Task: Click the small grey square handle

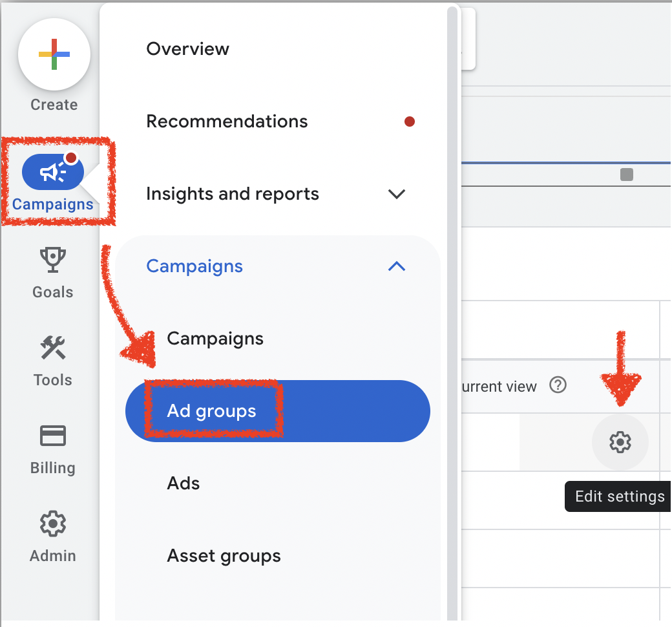Action: (626, 175)
